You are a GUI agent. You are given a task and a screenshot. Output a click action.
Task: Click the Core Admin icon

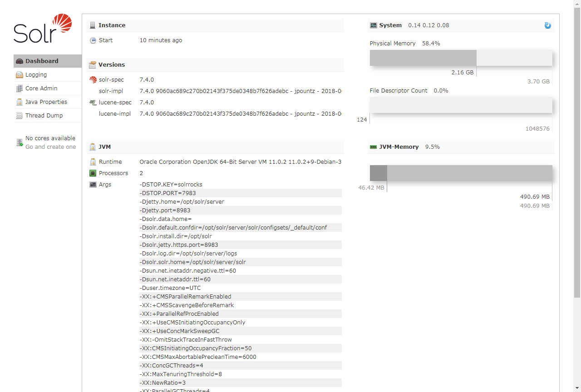coord(20,88)
